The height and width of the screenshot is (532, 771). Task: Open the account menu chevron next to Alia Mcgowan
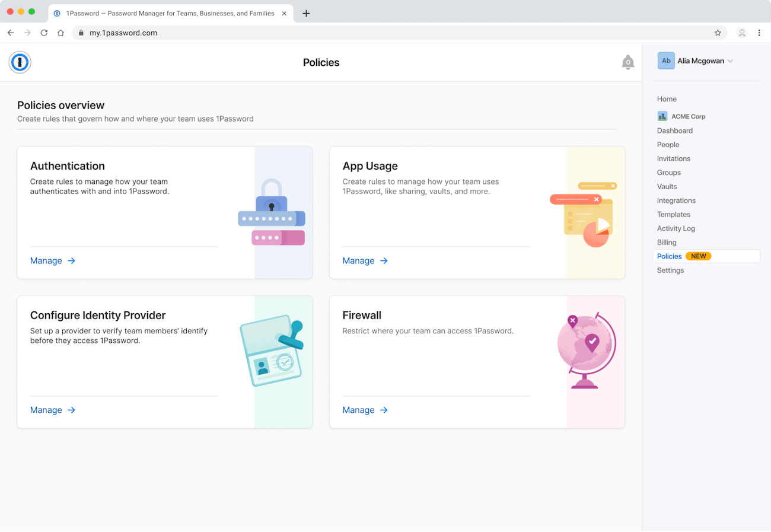point(731,60)
